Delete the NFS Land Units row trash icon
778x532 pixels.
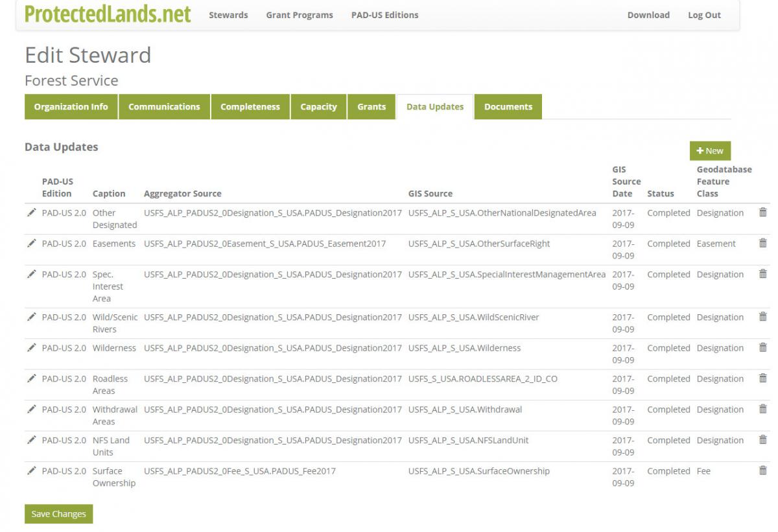pyautogui.click(x=762, y=439)
